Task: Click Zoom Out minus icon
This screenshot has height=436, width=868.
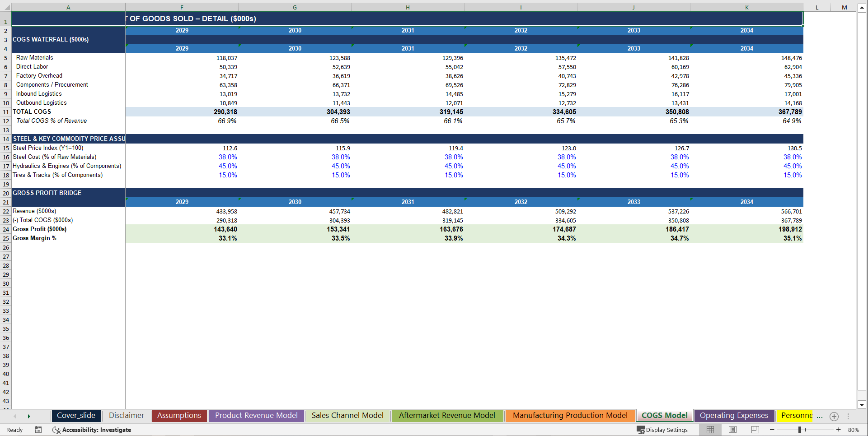Action: (773, 430)
